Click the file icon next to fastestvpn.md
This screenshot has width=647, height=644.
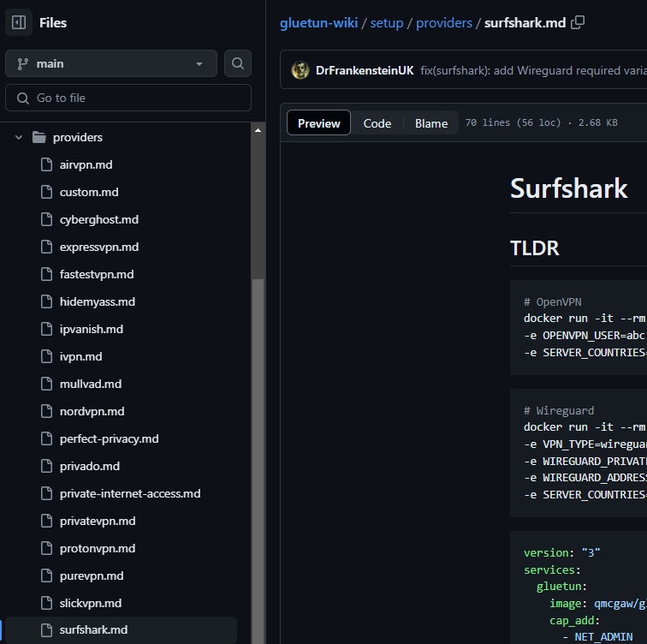[x=46, y=274]
